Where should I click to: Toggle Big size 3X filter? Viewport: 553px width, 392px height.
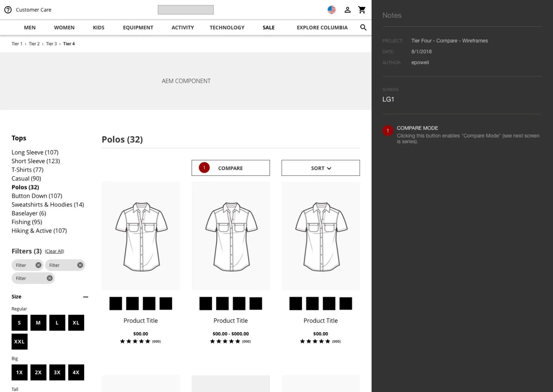click(x=57, y=372)
